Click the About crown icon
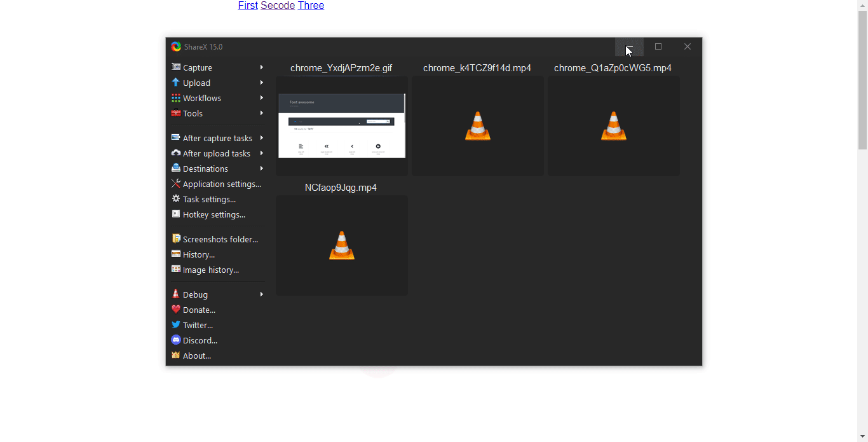868x442 pixels. point(176,356)
